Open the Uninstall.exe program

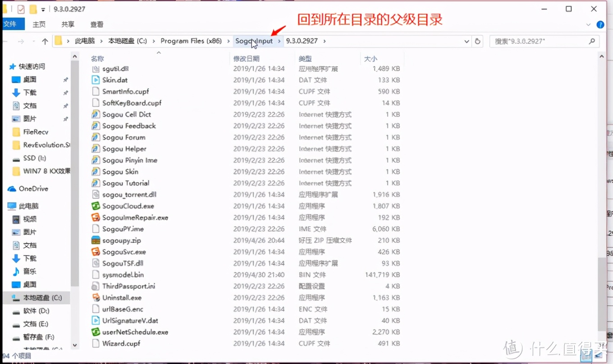122,297
